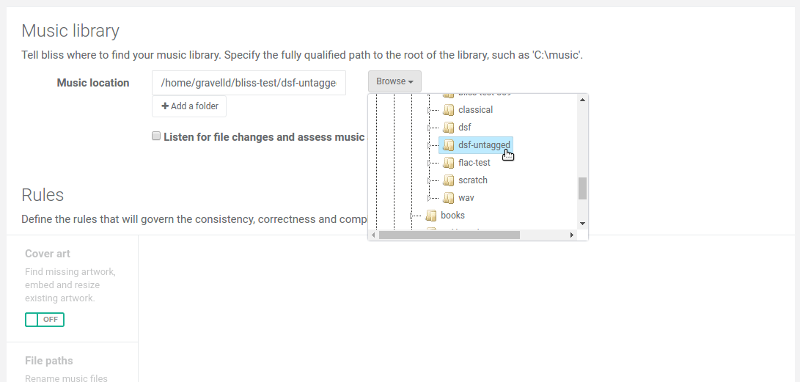Select the dsf folder label
The image size is (800, 382).
pos(464,128)
